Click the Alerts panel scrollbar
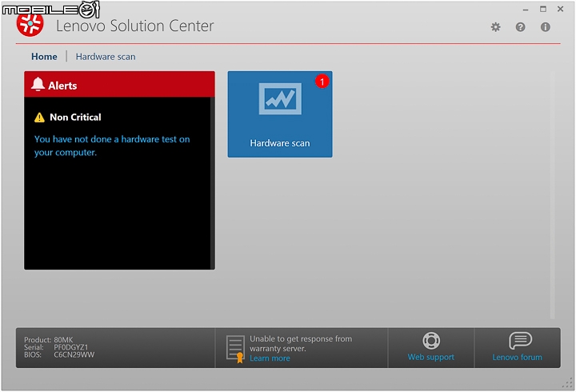This screenshot has height=392, width=576. coord(212,183)
